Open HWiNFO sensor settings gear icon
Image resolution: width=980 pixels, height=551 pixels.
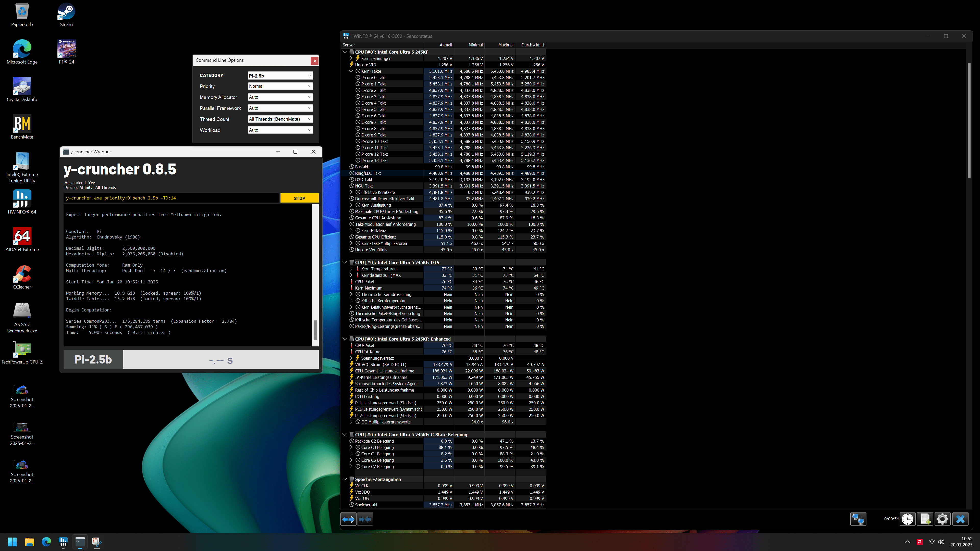point(942,519)
